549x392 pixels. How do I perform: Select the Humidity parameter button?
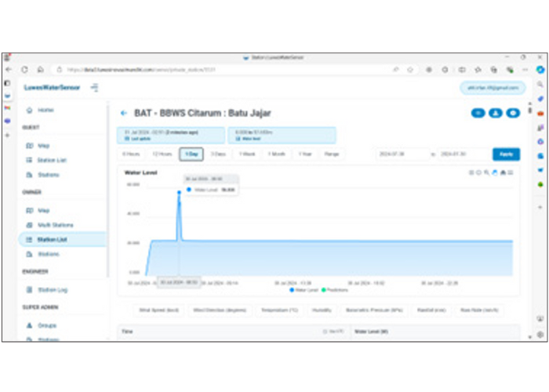click(x=323, y=310)
